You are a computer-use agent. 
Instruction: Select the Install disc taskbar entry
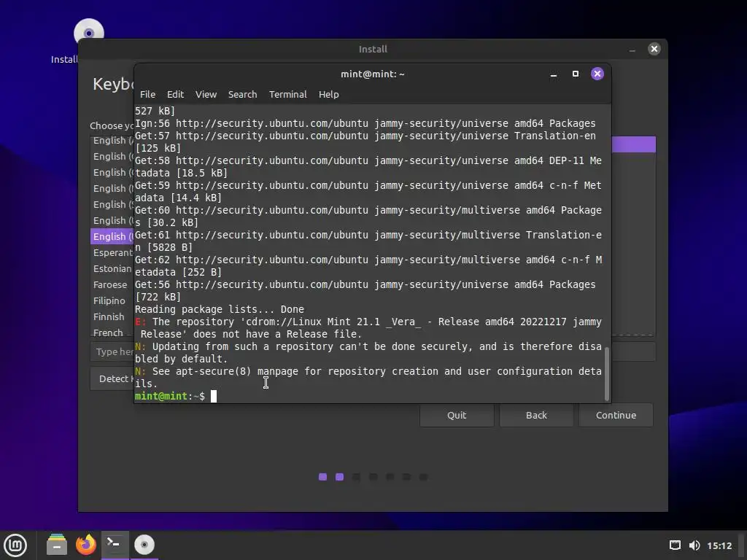[x=144, y=545]
